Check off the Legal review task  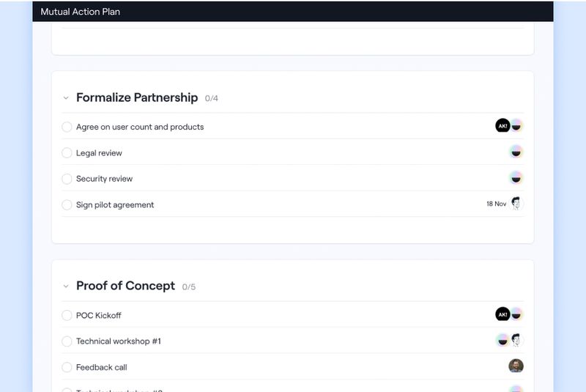point(67,153)
